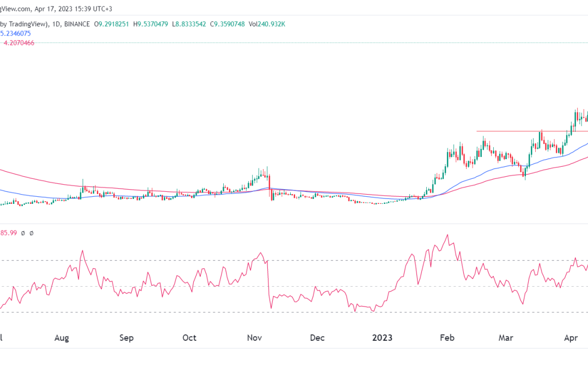Click the Mar label on time axis

[506, 338]
